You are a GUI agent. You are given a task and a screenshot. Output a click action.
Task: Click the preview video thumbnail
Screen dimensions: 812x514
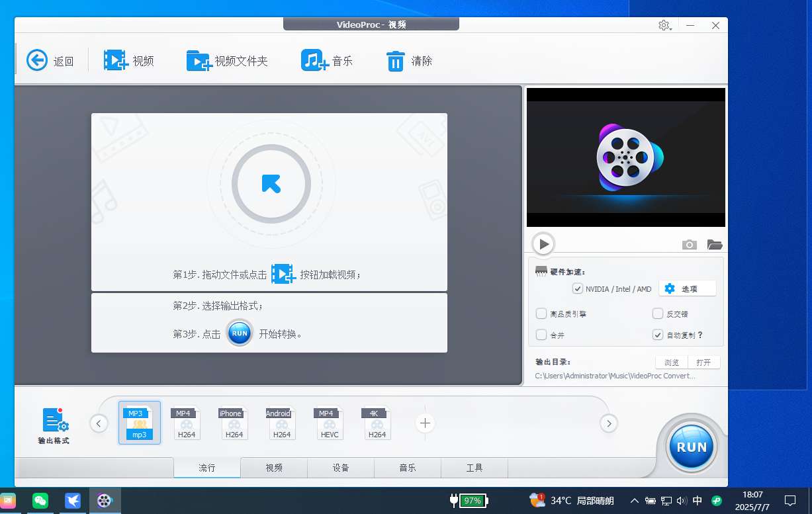(626, 157)
